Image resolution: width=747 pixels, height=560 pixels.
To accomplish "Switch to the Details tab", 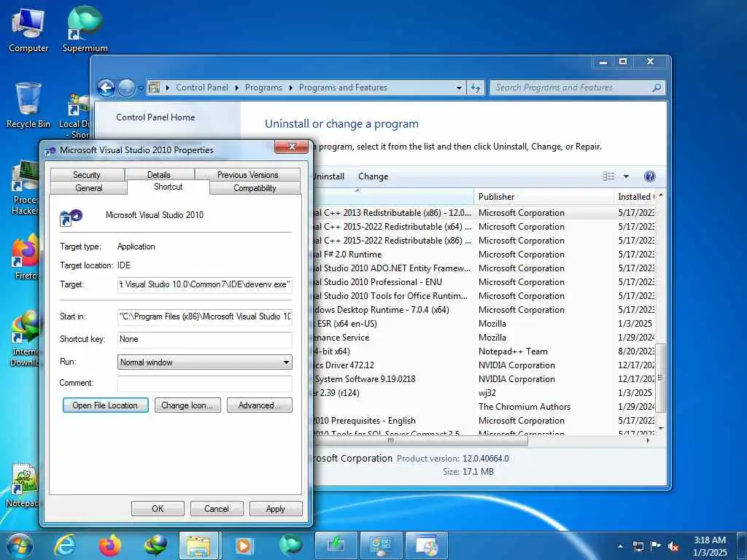I will click(158, 175).
